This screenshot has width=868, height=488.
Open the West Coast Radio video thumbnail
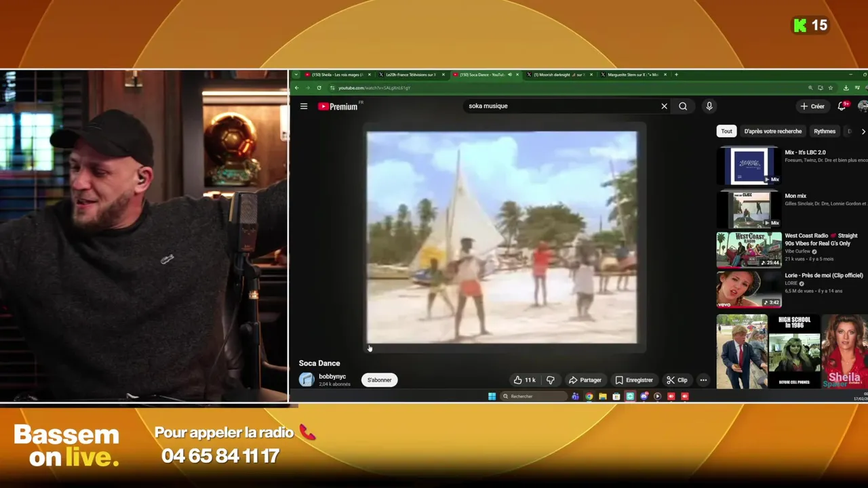pyautogui.click(x=749, y=249)
